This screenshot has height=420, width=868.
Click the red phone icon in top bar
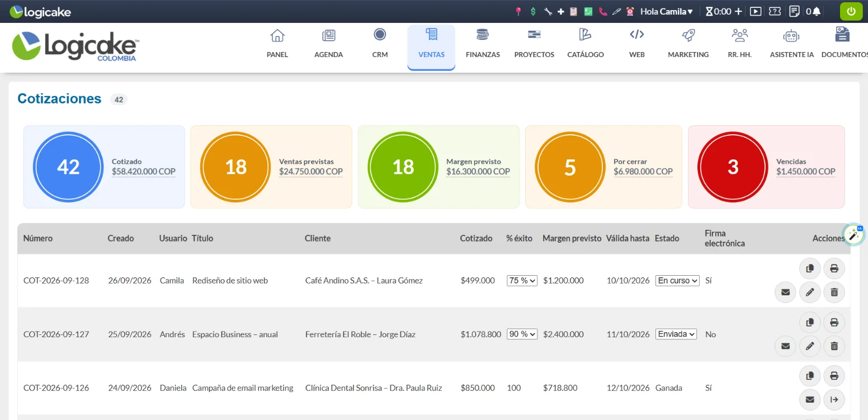(x=603, y=11)
